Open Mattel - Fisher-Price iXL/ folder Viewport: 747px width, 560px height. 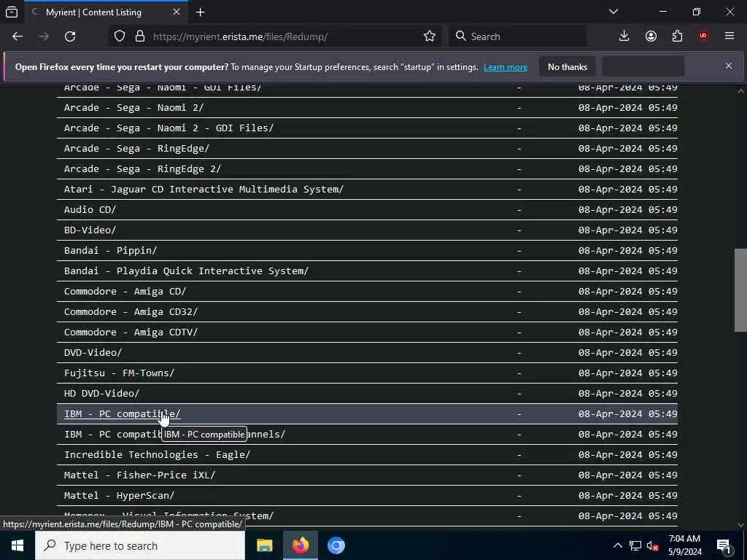pyautogui.click(x=139, y=475)
